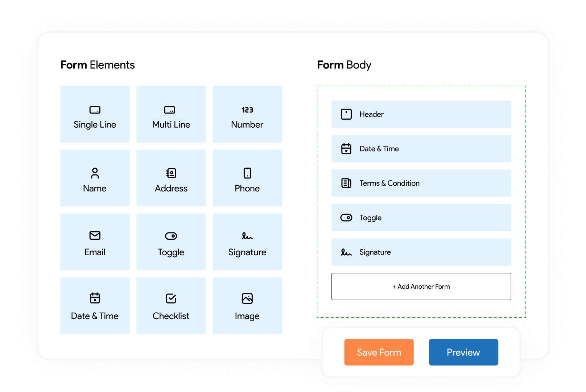Screen dimensions: 586x392
Task: Select the Date & Time element tile
Action: 95,305
